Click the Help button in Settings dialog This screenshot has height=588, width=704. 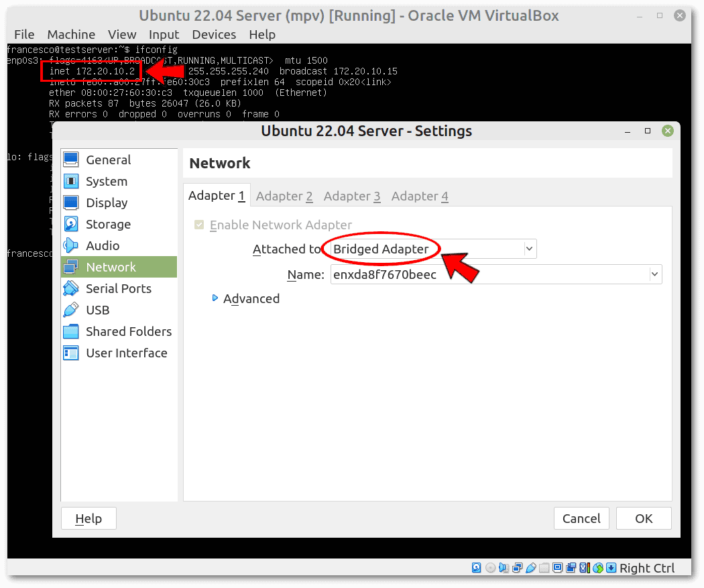click(89, 518)
